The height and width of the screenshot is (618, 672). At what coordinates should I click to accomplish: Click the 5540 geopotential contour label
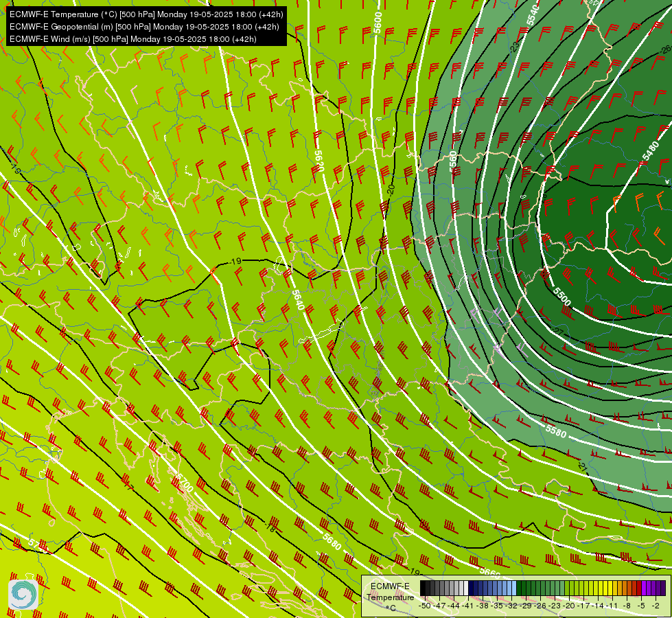533,14
